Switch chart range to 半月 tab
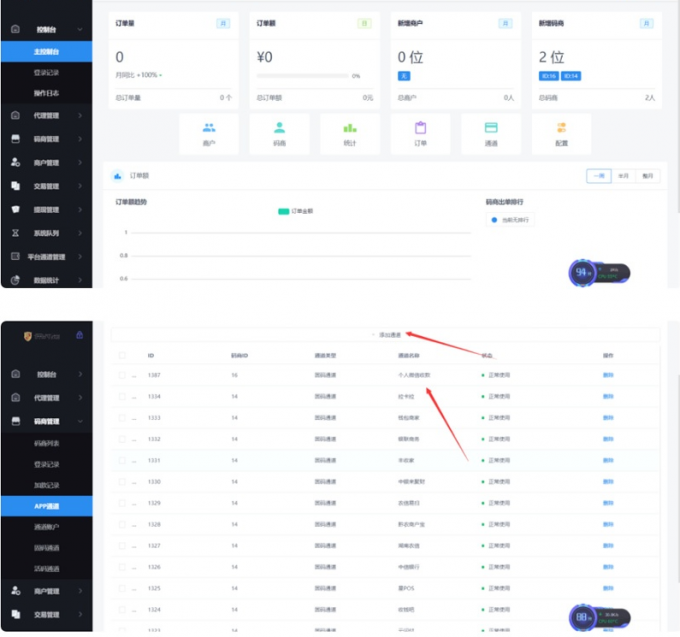 (x=623, y=176)
